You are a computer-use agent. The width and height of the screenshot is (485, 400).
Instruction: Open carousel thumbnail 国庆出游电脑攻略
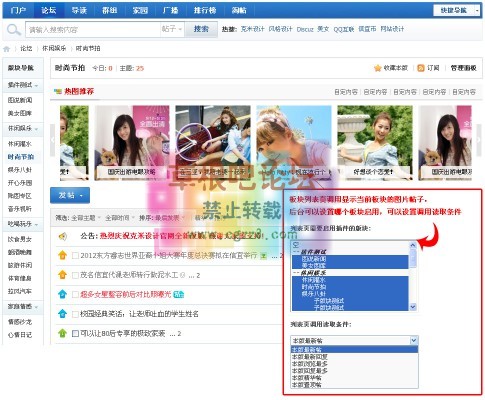coord(132,143)
